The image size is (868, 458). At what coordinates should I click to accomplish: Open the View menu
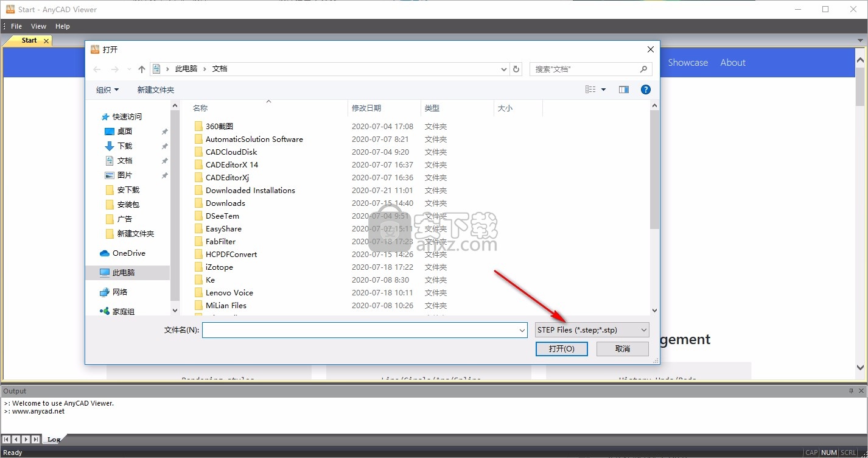(x=38, y=26)
